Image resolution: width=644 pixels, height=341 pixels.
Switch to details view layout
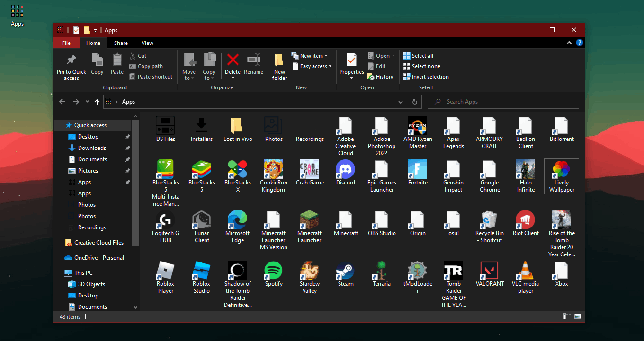point(567,316)
